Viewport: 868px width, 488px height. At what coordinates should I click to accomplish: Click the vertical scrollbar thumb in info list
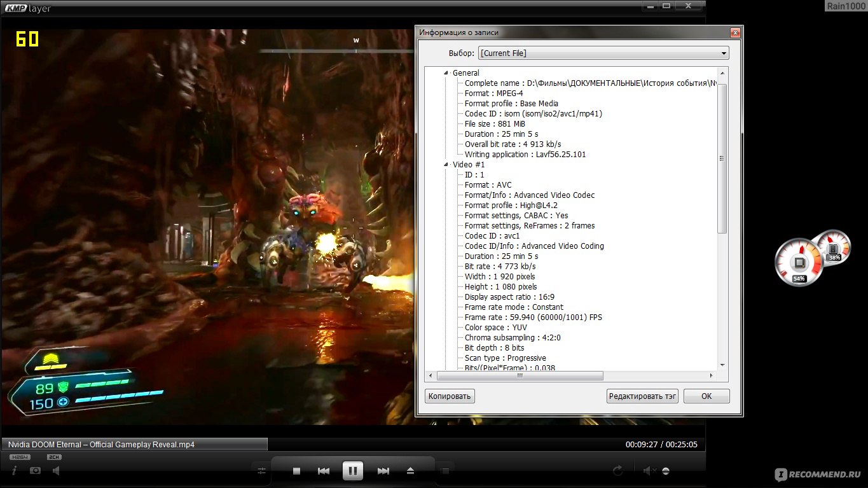pos(722,158)
